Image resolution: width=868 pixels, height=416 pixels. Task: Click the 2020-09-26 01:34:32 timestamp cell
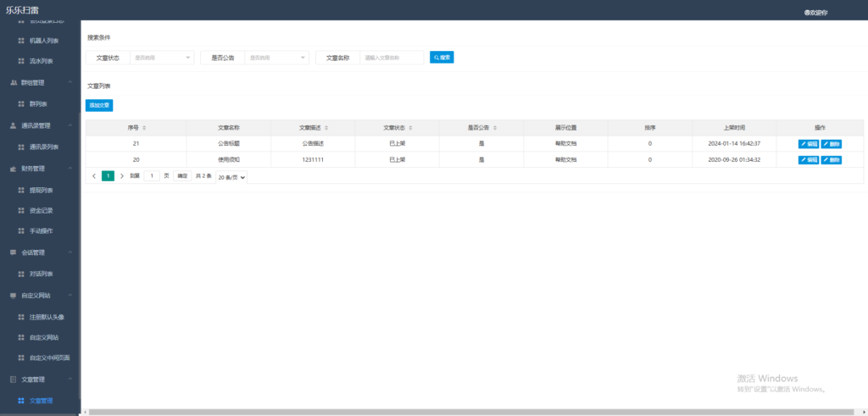tap(734, 160)
